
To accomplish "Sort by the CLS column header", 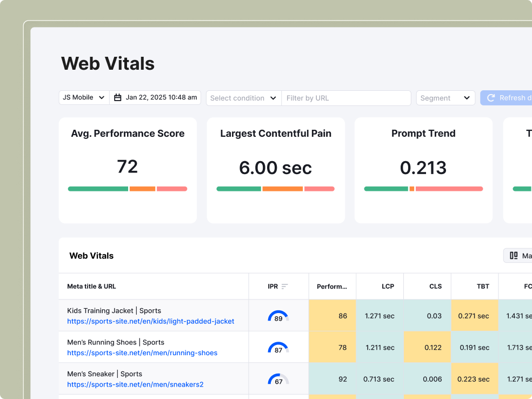I will 435,287.
